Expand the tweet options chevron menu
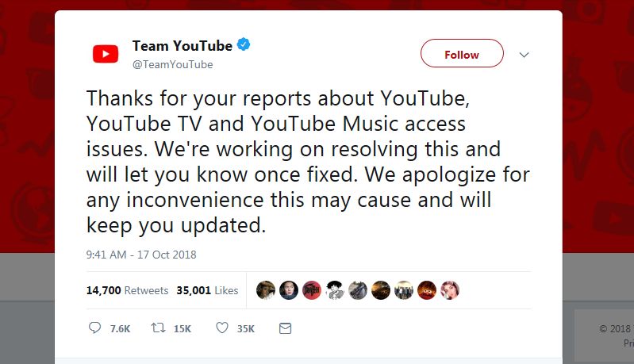 point(524,55)
